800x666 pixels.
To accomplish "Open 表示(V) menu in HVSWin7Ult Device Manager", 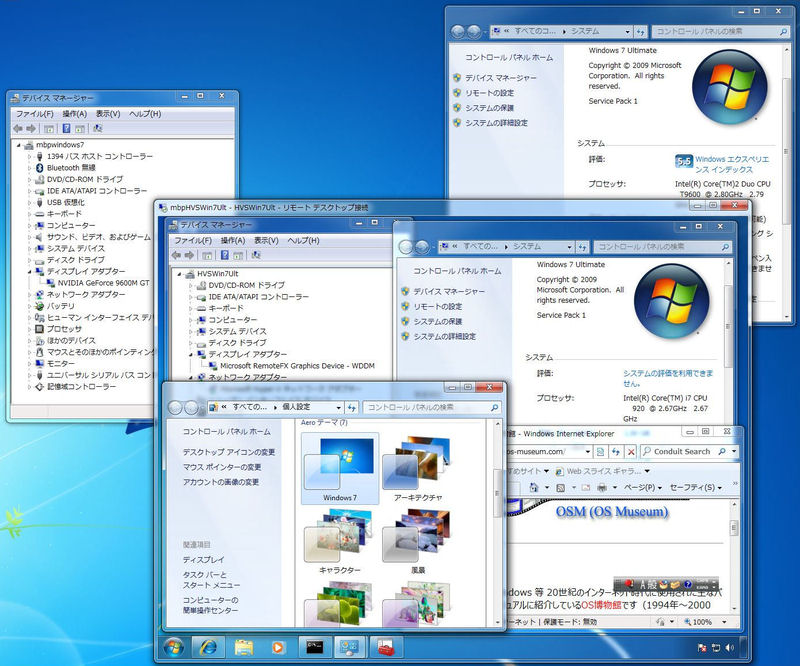I will pos(266,240).
